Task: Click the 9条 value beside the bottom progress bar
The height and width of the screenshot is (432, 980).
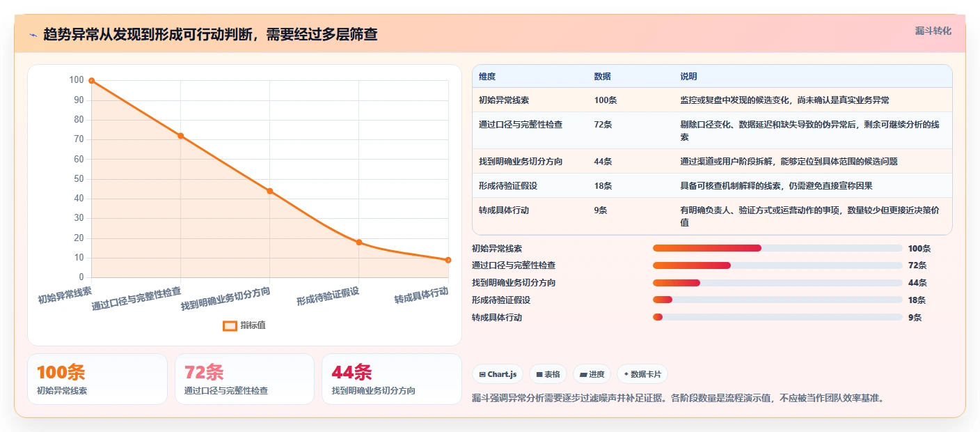Action: click(915, 318)
